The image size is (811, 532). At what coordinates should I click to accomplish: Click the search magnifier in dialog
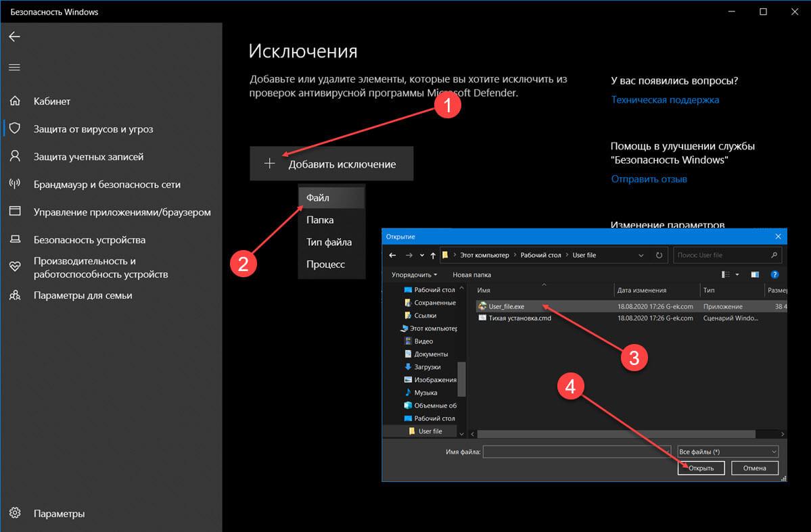pos(774,255)
